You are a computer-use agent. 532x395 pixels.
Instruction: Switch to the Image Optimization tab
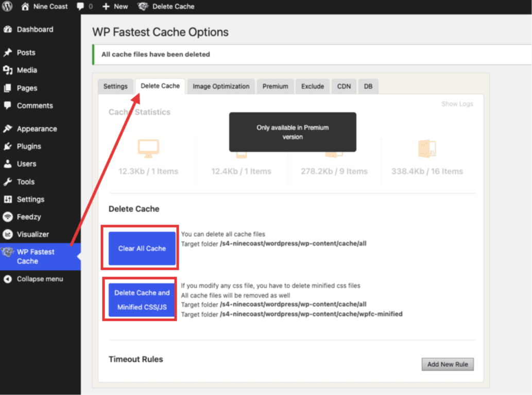(221, 87)
